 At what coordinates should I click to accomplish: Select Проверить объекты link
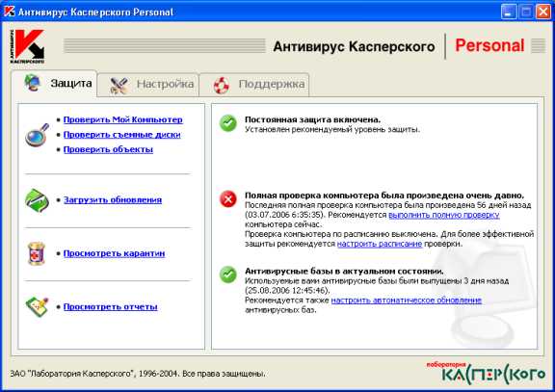pyautogui.click(x=108, y=149)
